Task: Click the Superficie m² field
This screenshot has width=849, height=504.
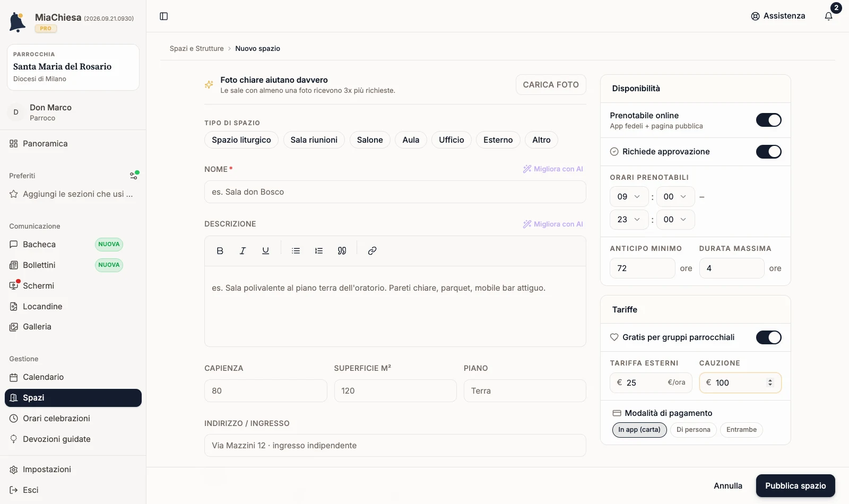Action: click(x=395, y=391)
